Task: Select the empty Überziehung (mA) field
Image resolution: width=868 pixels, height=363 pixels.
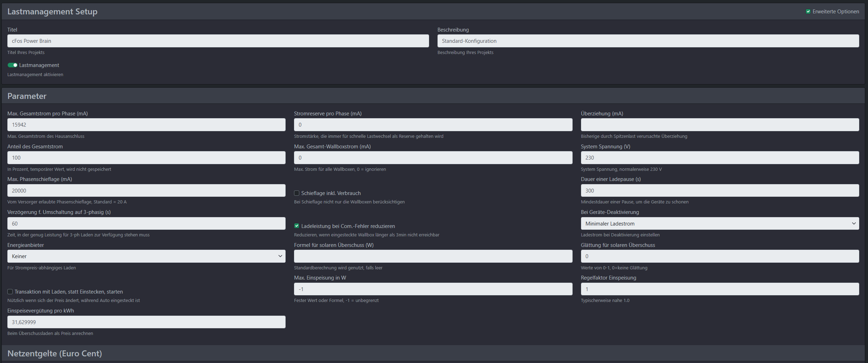Action: click(720, 125)
